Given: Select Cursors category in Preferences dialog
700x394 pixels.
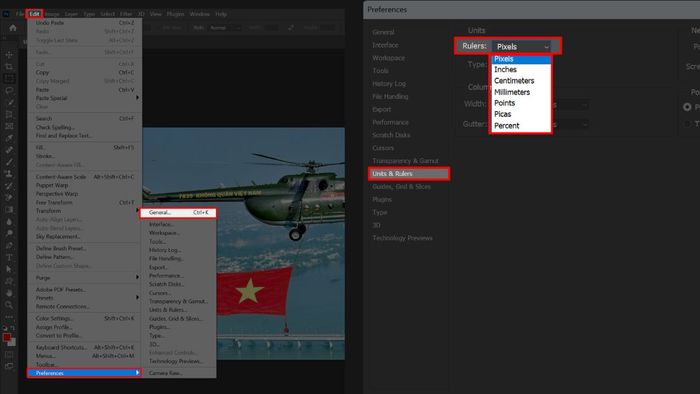Looking at the screenshot, I should (383, 148).
